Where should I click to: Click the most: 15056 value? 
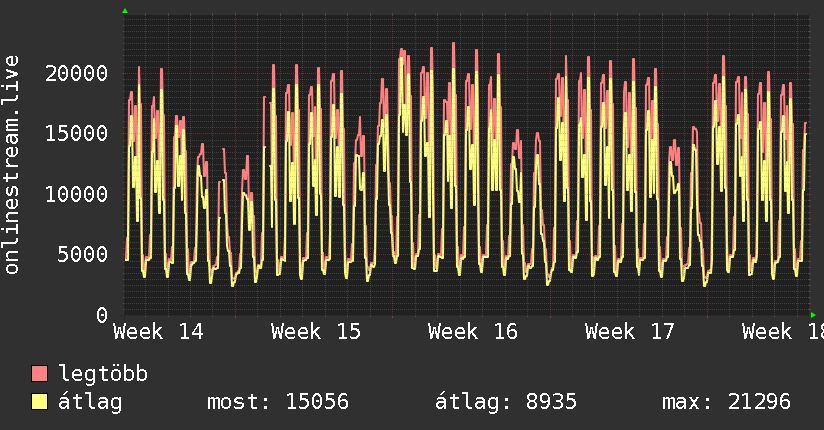coord(278,402)
